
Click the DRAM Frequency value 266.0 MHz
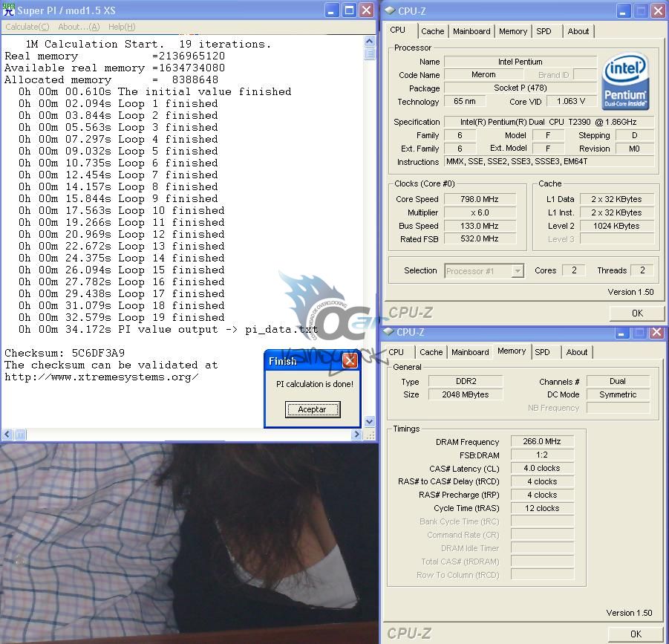(x=542, y=441)
